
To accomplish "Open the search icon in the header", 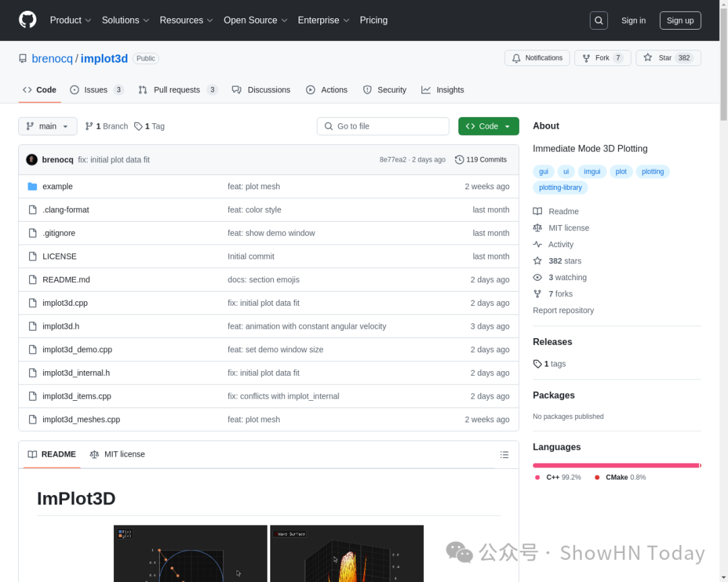I will pyautogui.click(x=599, y=20).
